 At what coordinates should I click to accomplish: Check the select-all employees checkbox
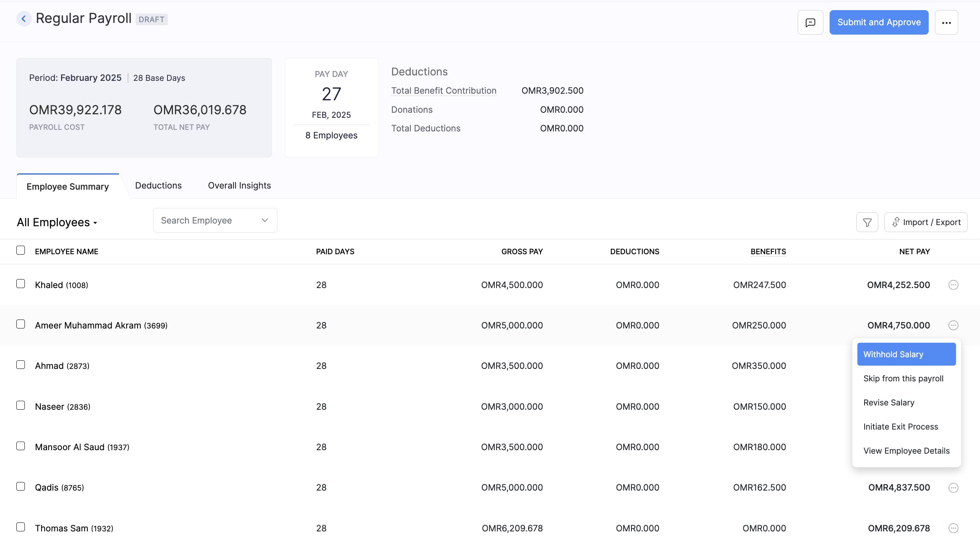21,250
